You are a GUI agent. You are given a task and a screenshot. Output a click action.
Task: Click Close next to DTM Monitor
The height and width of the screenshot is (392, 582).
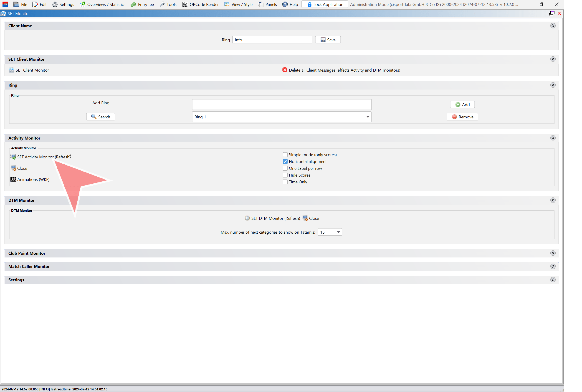click(314, 218)
